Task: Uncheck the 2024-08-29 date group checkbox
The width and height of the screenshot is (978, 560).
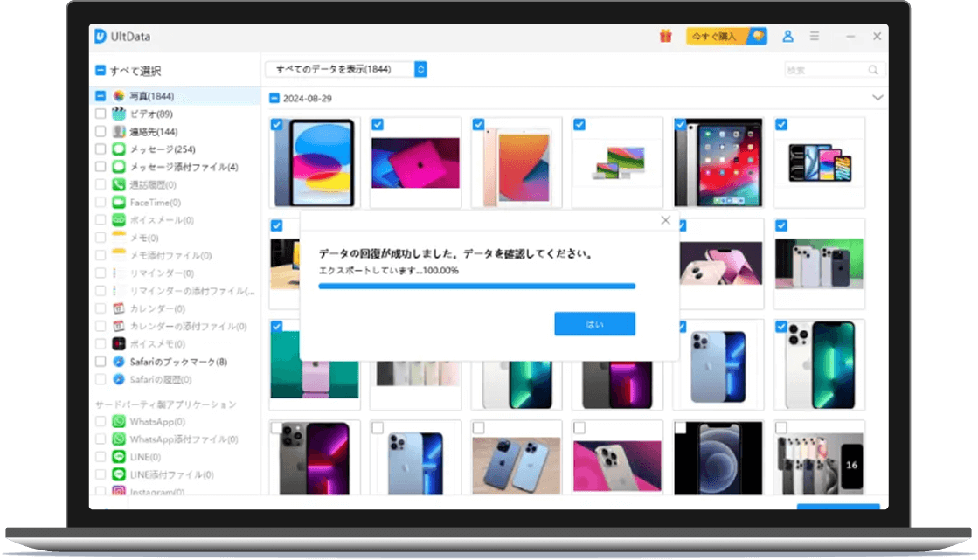Action: (x=274, y=99)
